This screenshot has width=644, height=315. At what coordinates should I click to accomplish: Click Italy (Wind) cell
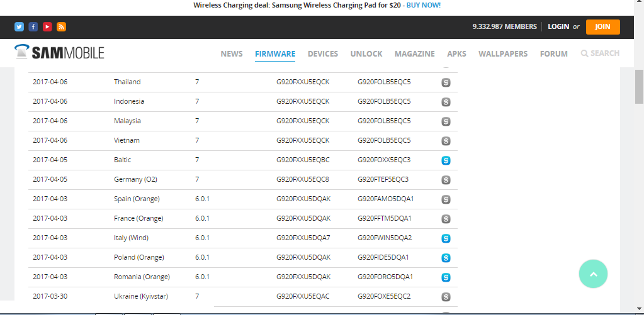click(132, 238)
